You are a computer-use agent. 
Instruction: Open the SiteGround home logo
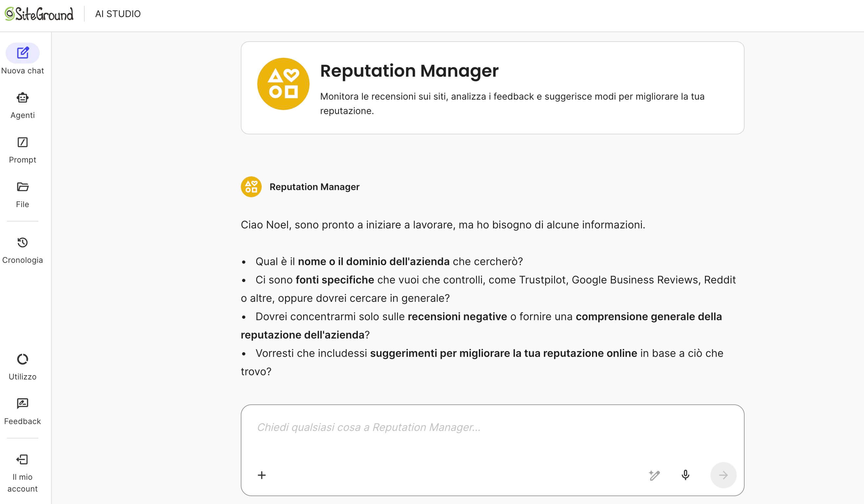point(38,14)
